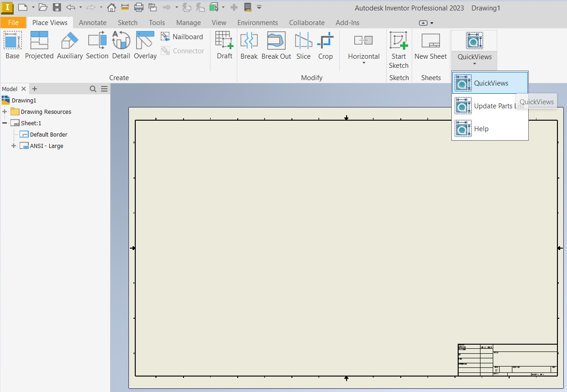Open the File menu
567x392 pixels.
(x=13, y=23)
